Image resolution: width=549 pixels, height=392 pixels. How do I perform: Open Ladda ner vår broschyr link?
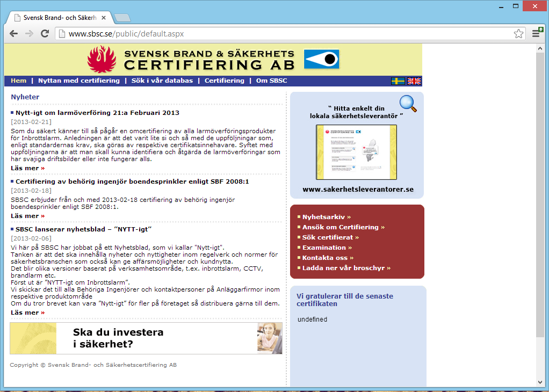346,268
